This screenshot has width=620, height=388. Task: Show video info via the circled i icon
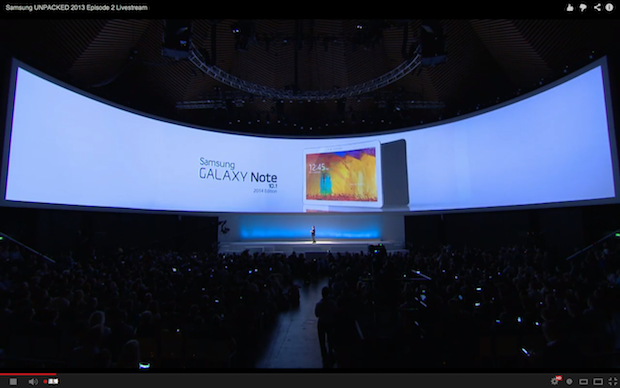(609, 7)
